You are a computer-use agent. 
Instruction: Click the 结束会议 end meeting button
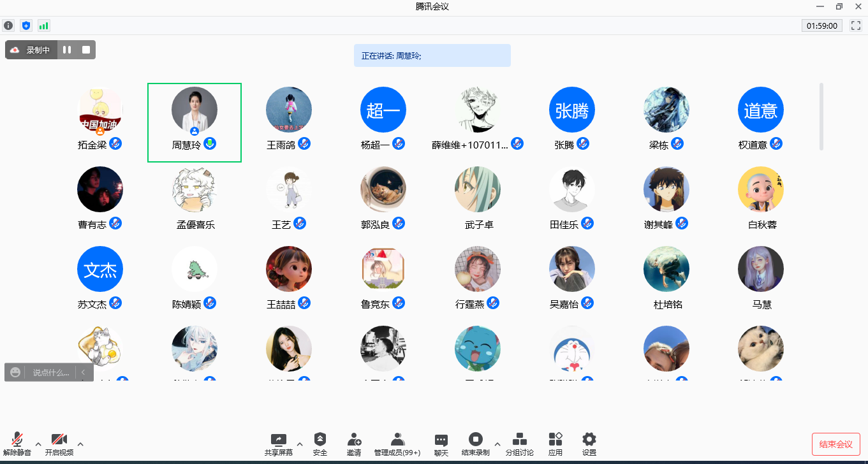[835, 444]
